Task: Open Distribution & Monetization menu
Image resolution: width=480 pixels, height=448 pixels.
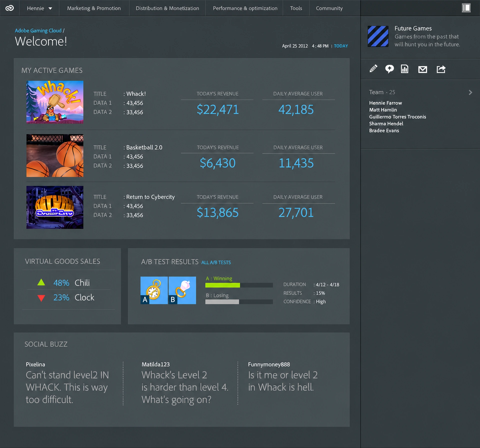Action: 167,8
